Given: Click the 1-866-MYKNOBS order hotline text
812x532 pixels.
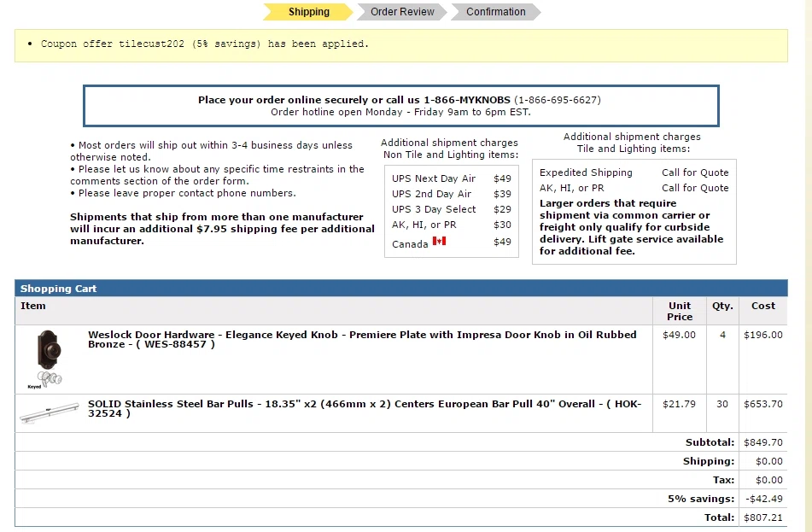Looking at the screenshot, I should click(400, 99).
